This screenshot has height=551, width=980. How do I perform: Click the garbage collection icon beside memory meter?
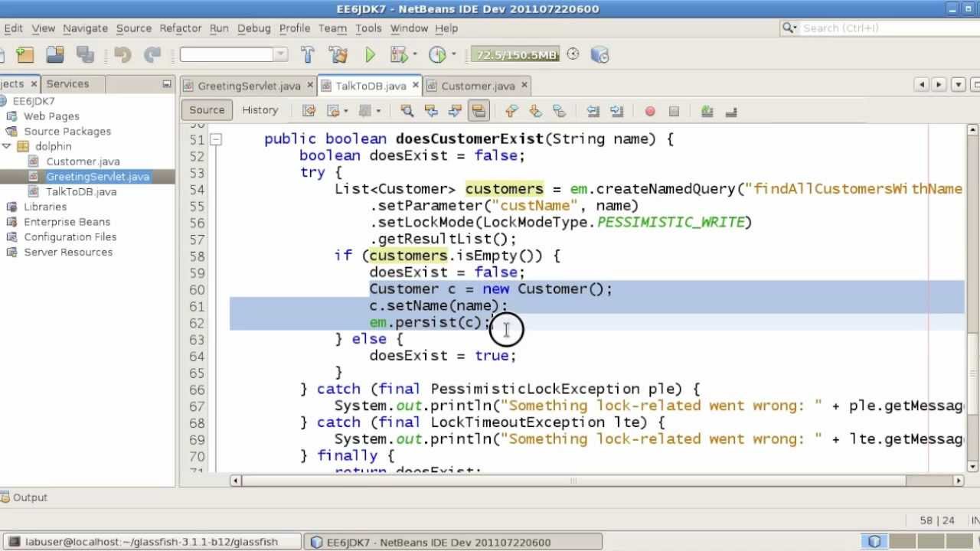[573, 54]
